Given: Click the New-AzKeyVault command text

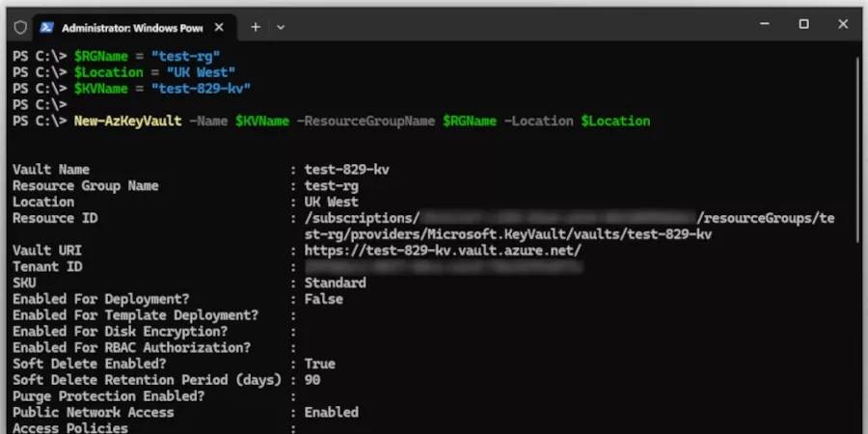Looking at the screenshot, I should [127, 121].
